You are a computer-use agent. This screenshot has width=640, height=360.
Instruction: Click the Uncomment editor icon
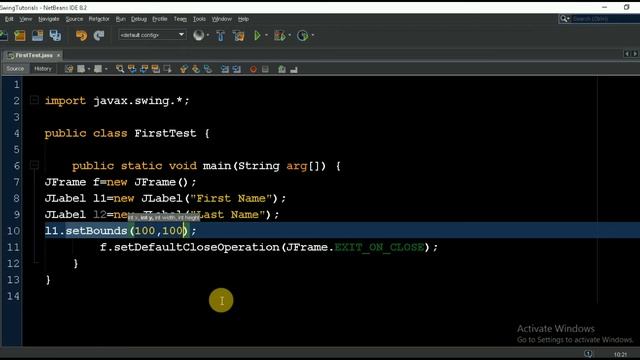[x=294, y=69]
